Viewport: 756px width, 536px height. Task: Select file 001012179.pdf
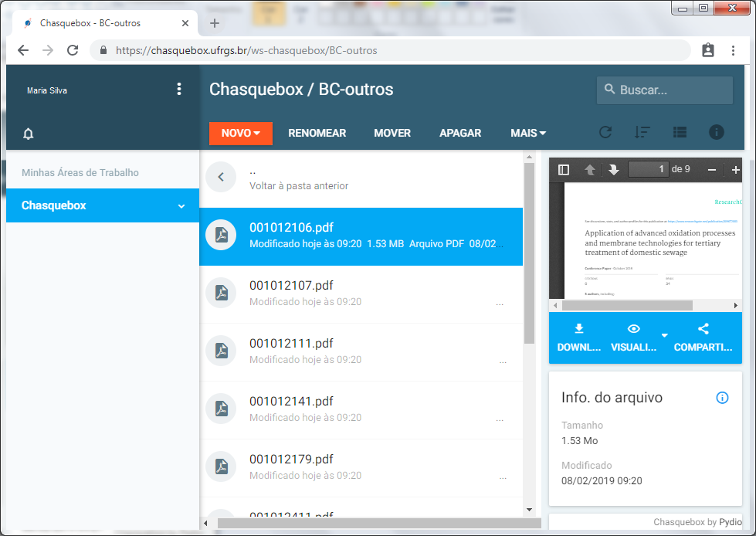pos(361,468)
